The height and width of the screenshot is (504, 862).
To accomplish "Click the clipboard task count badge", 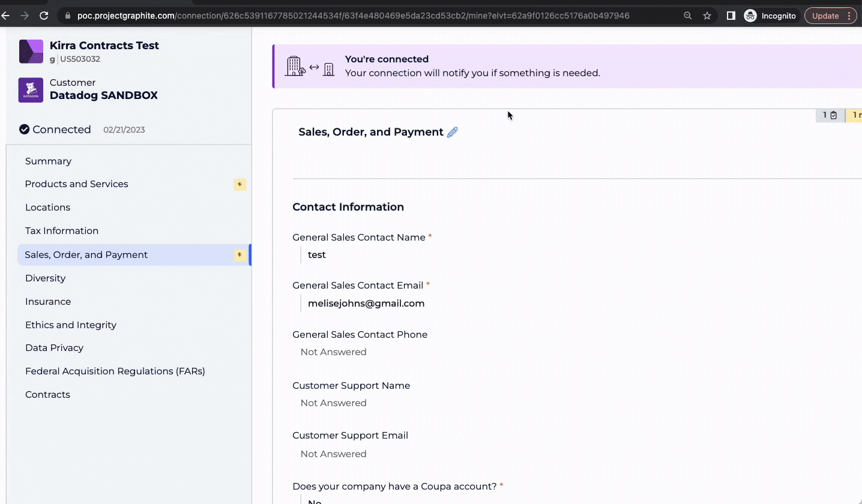I will click(x=830, y=115).
